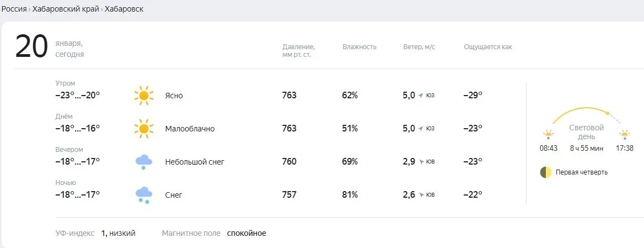Click the evening light snow cloud icon

[x=144, y=162]
